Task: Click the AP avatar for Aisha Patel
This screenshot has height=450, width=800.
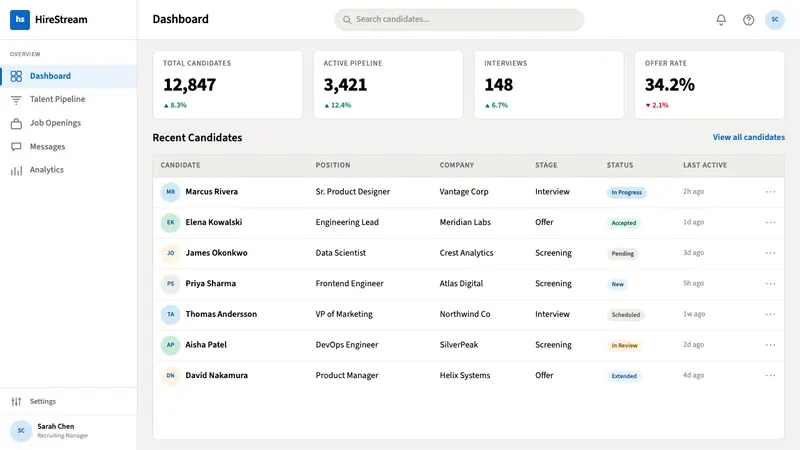Action: tap(170, 345)
